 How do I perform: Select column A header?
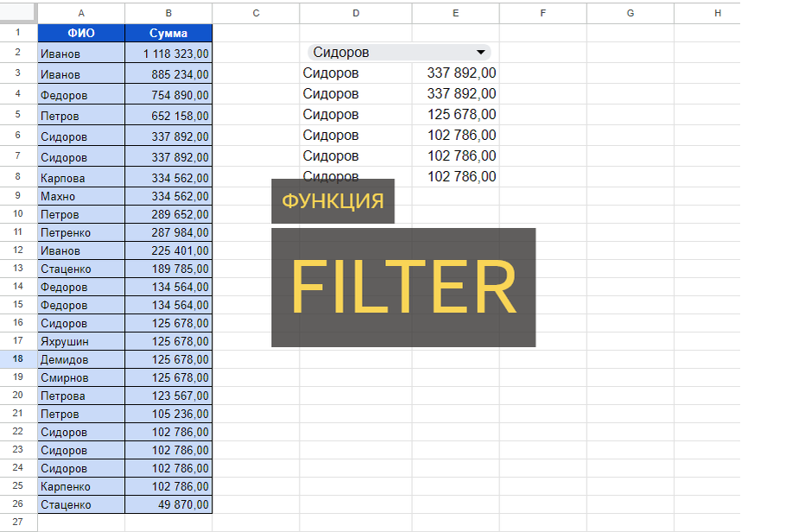(x=81, y=13)
